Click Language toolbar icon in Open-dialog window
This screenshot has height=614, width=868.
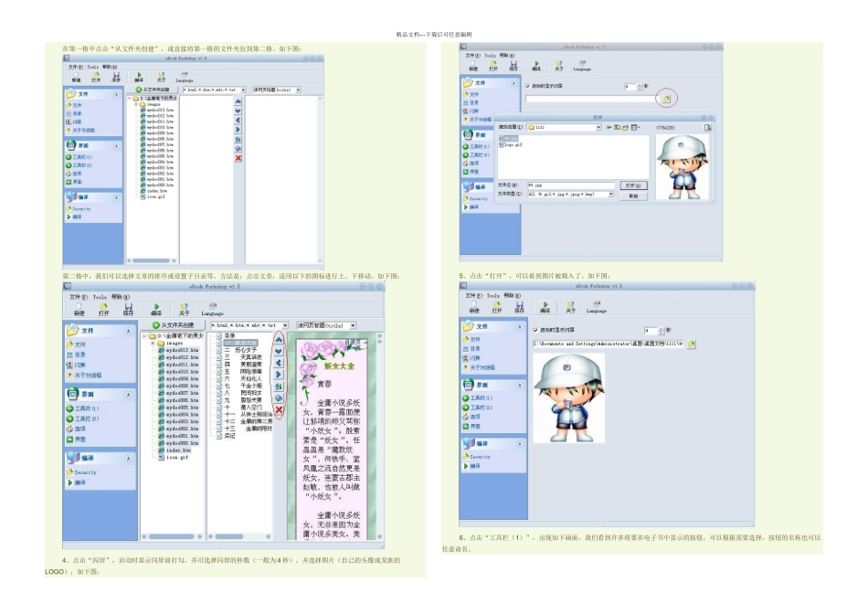coord(582,66)
